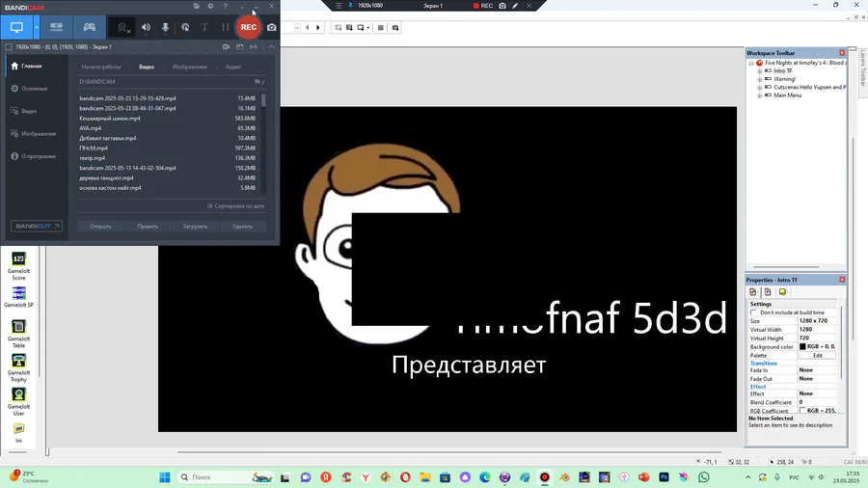Image resolution: width=868 pixels, height=488 pixels.
Task: Select Bandicam screen recording mode
Action: click(16, 27)
